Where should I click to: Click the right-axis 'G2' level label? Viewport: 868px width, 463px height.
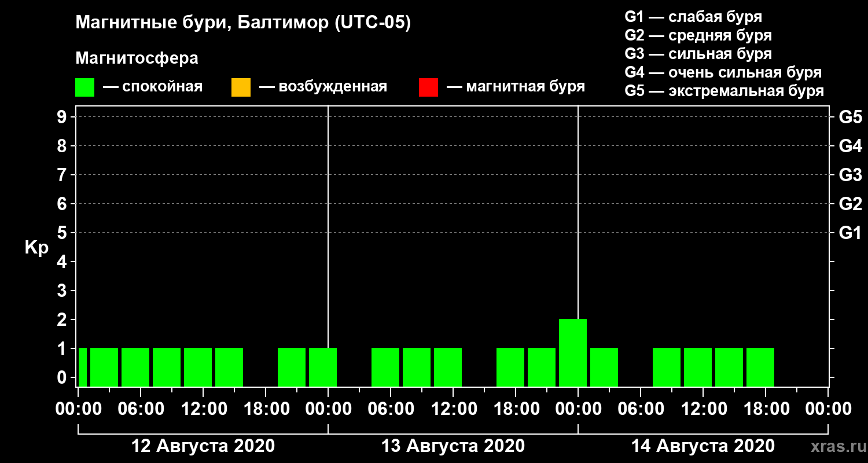click(850, 204)
